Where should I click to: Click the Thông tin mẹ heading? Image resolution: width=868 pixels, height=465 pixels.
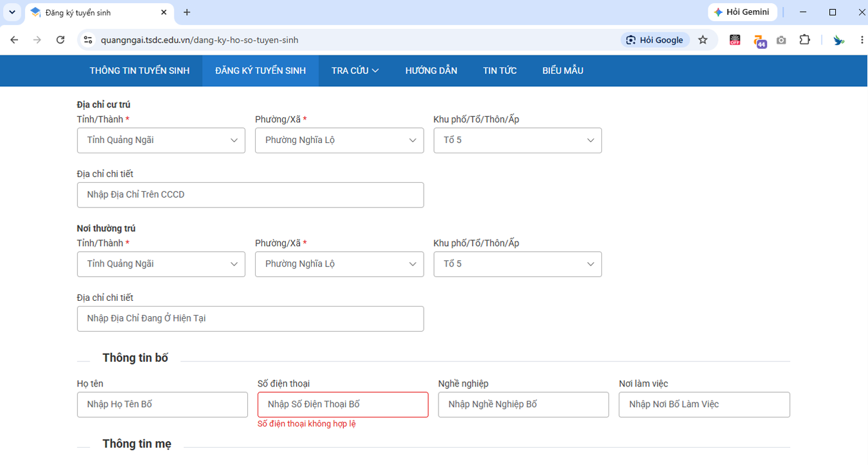coord(137,444)
